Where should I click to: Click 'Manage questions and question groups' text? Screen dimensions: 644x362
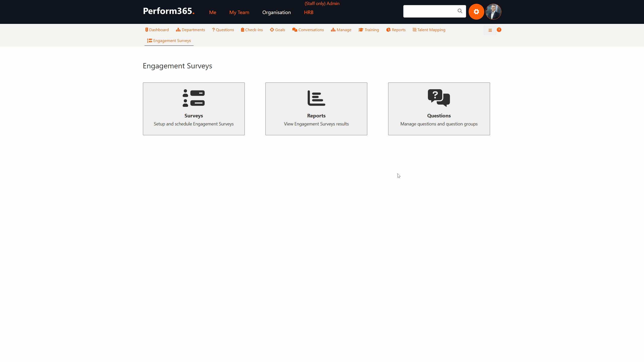click(439, 124)
